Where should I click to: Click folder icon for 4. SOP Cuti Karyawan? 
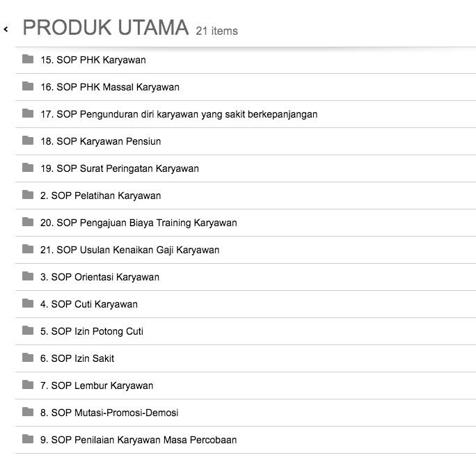28,303
